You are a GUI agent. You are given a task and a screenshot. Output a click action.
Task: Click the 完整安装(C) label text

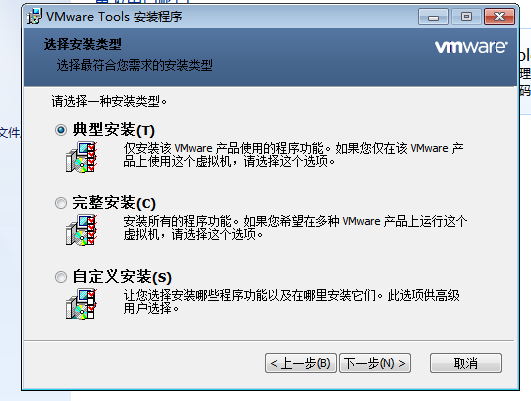click(x=114, y=203)
